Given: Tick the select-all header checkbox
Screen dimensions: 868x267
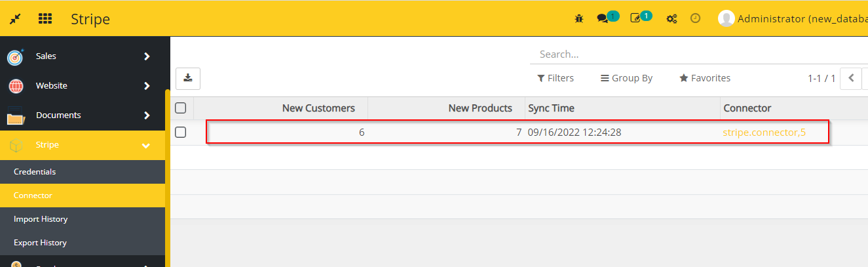Looking at the screenshot, I should (x=181, y=108).
